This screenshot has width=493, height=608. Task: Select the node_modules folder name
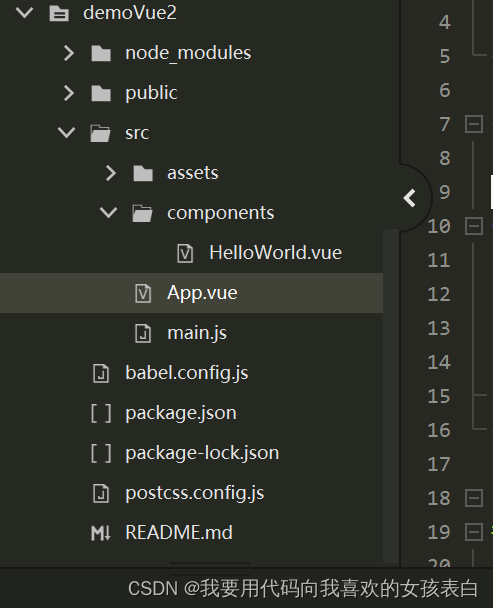pos(188,53)
